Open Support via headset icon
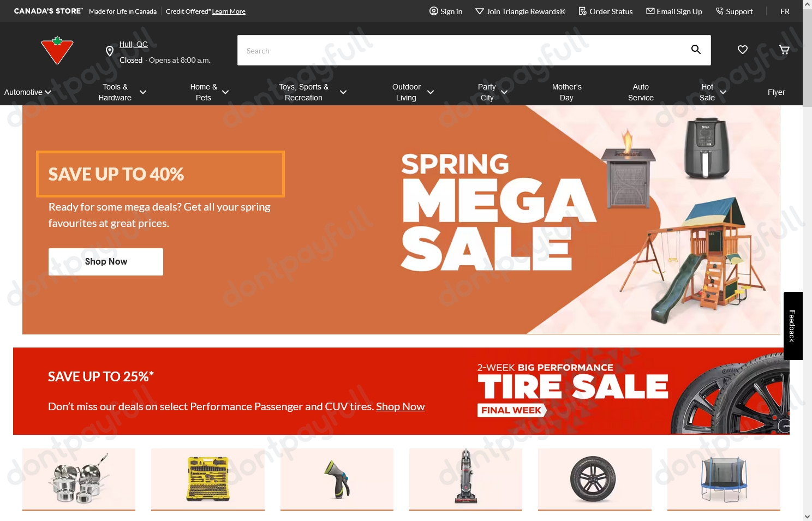The height and width of the screenshot is (521, 812). coord(720,11)
